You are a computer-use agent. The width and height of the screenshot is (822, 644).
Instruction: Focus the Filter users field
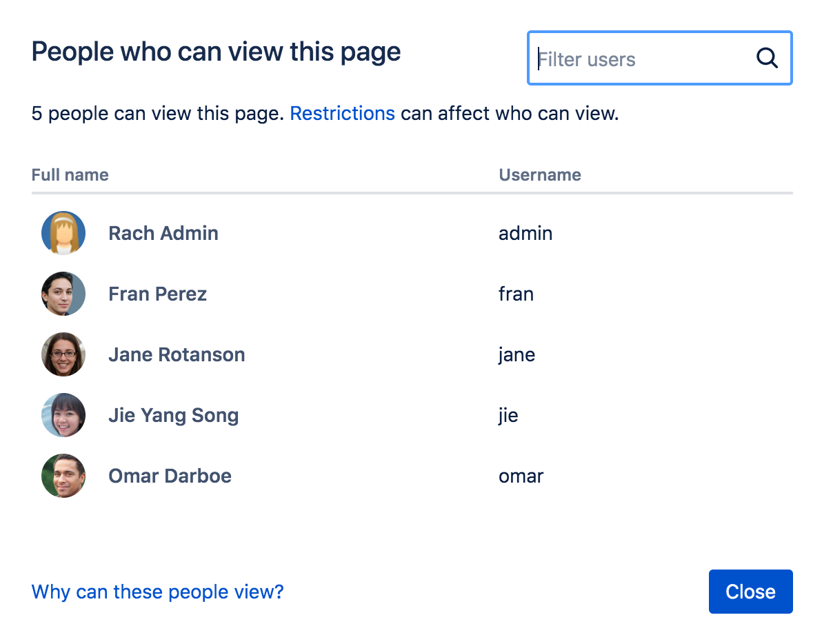[x=641, y=59]
